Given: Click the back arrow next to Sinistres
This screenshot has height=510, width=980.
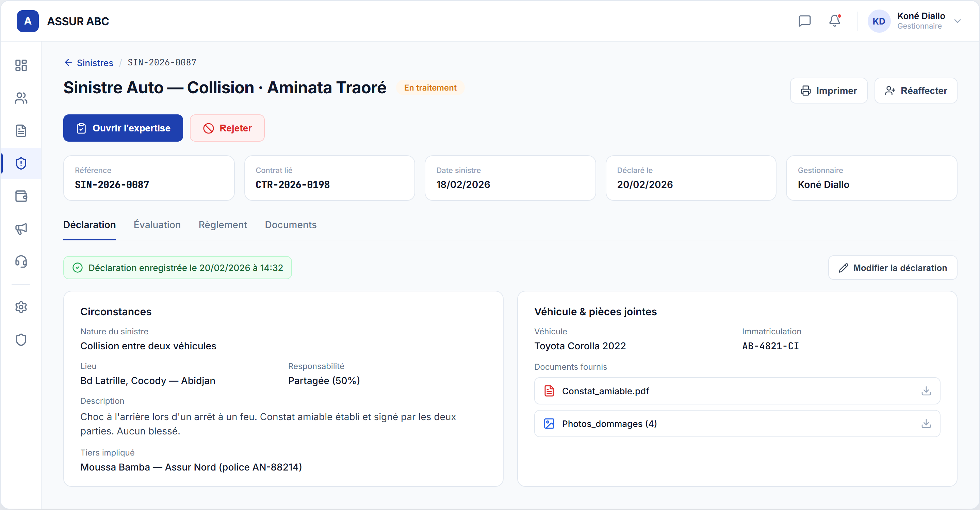Looking at the screenshot, I should [68, 62].
